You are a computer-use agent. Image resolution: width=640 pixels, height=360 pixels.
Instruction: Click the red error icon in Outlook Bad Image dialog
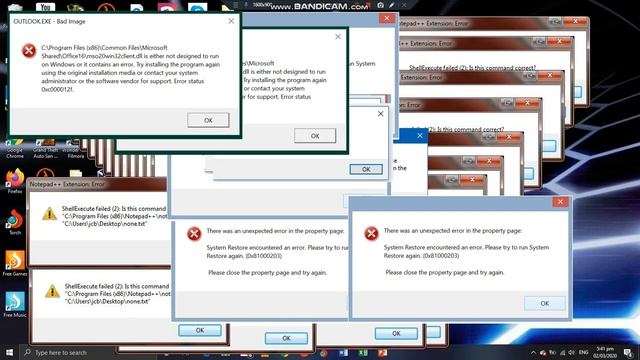[29, 51]
